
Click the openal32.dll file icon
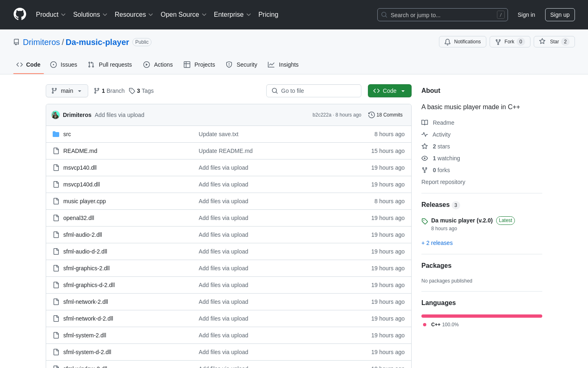(56, 218)
